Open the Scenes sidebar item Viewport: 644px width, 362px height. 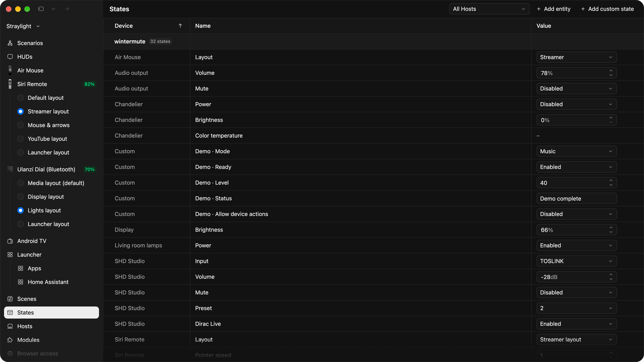(52, 299)
